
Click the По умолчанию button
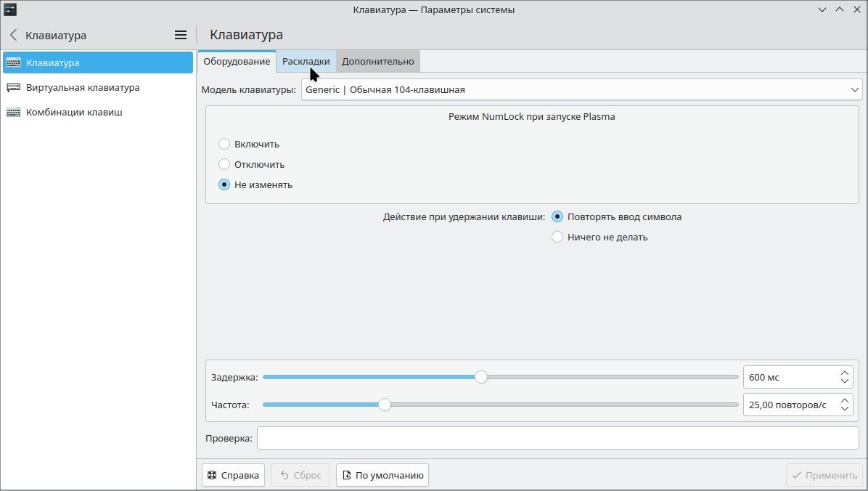click(x=382, y=474)
